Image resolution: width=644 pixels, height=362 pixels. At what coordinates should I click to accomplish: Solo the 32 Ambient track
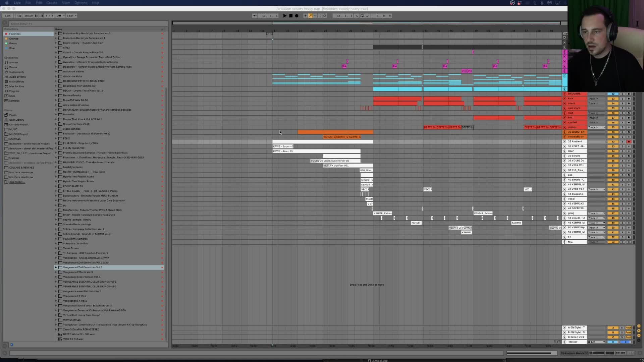click(622, 142)
